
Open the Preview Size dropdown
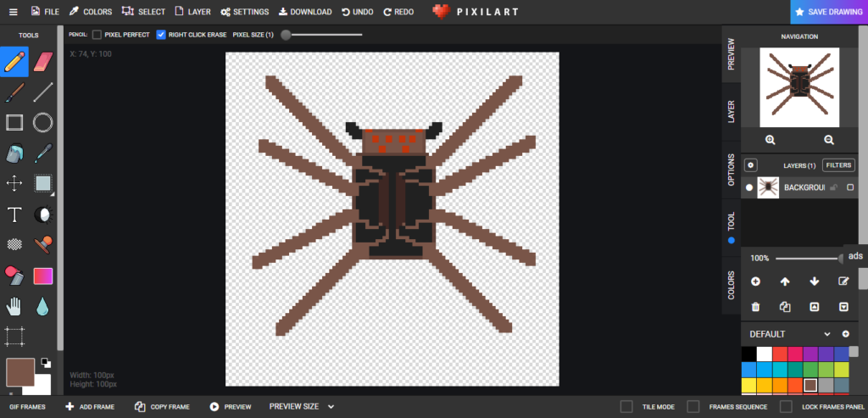coord(302,406)
